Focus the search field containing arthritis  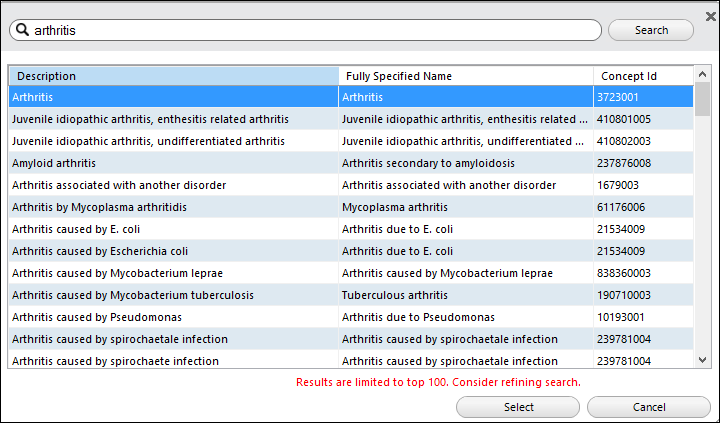click(305, 30)
